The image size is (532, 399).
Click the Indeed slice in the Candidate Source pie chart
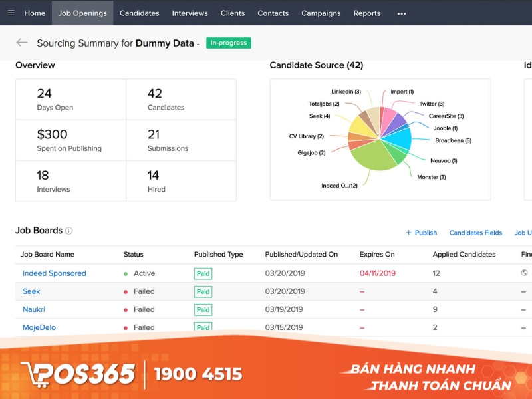pyautogui.click(x=372, y=156)
